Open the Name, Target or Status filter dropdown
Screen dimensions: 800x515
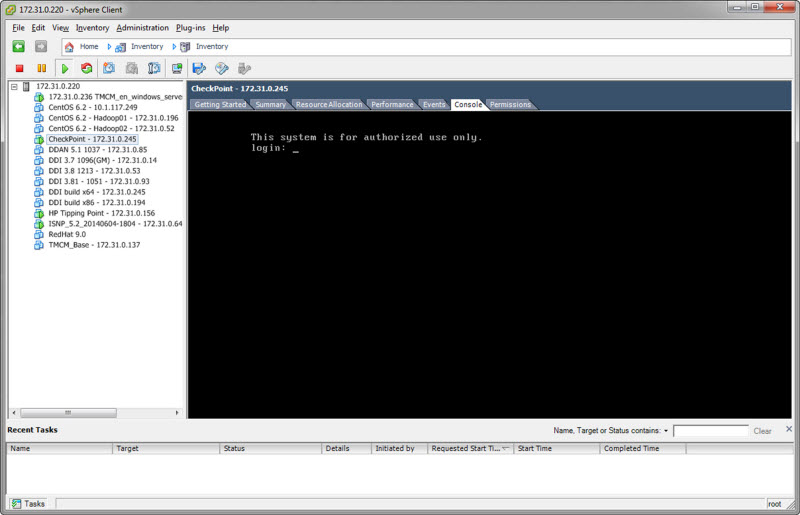click(x=666, y=431)
